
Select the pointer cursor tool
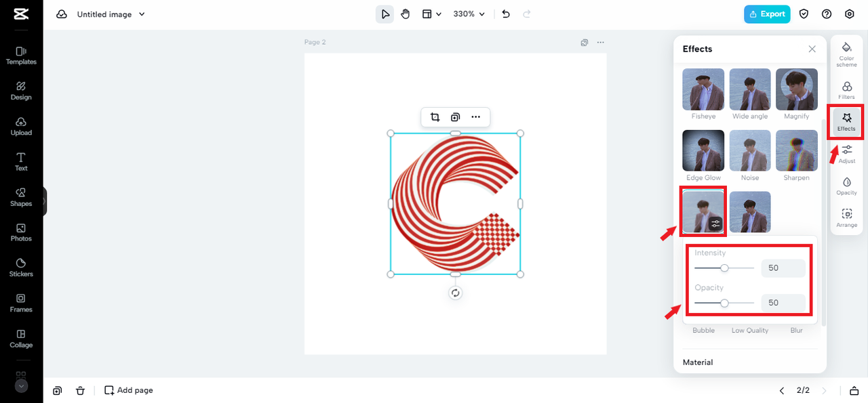click(x=385, y=14)
